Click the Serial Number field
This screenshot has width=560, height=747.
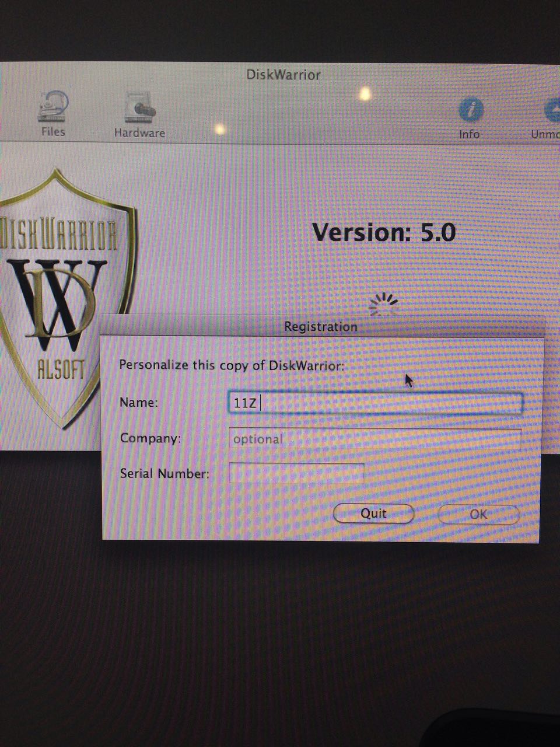coord(297,473)
